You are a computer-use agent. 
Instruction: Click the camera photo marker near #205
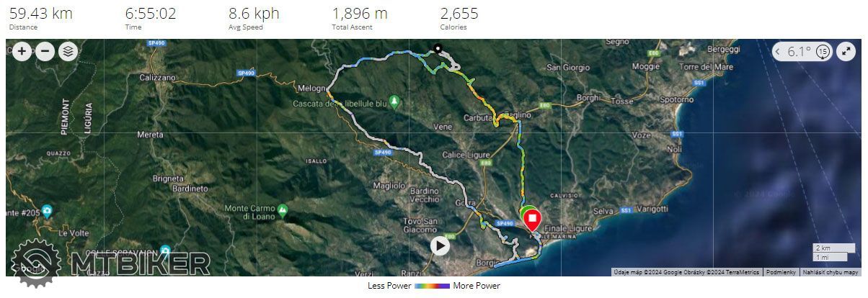[x=47, y=211]
